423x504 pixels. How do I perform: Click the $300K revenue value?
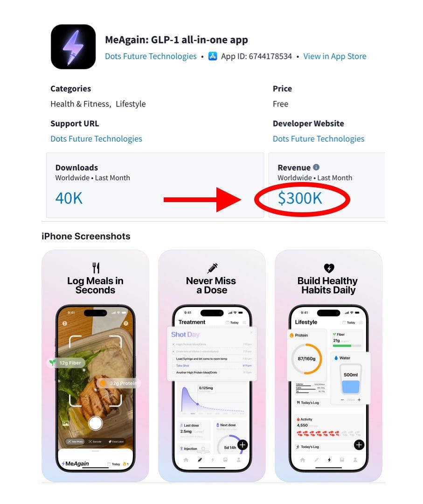pyautogui.click(x=300, y=198)
